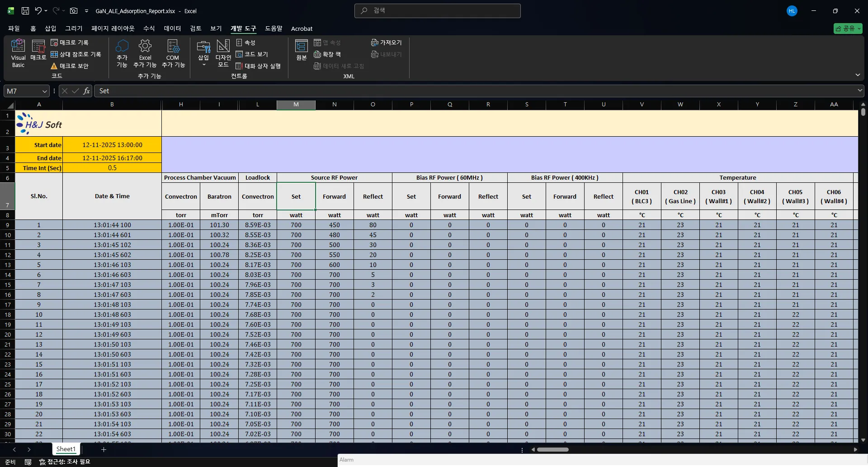This screenshot has width=868, height=467.
Task: Click the vertical scrollbar thumb
Action: click(863, 112)
